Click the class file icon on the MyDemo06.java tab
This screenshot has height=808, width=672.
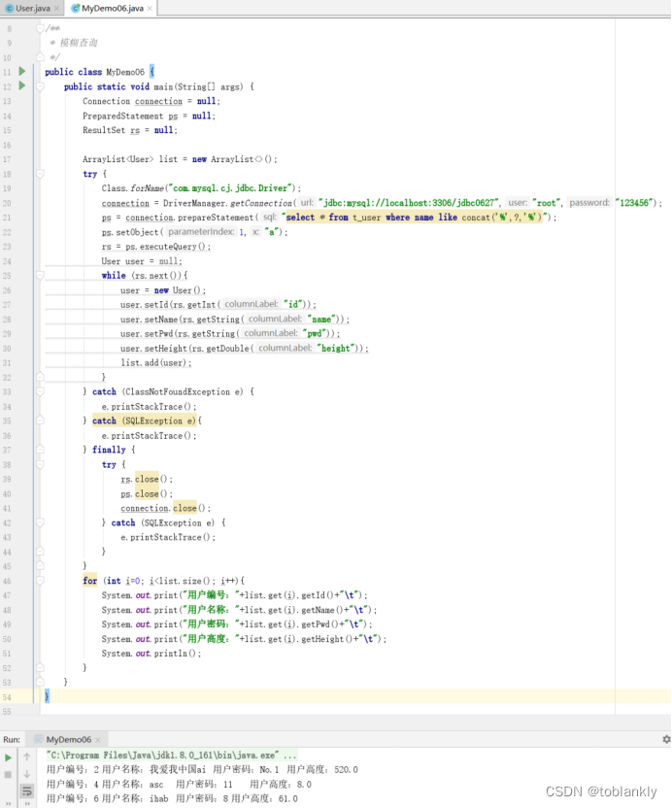click(75, 8)
